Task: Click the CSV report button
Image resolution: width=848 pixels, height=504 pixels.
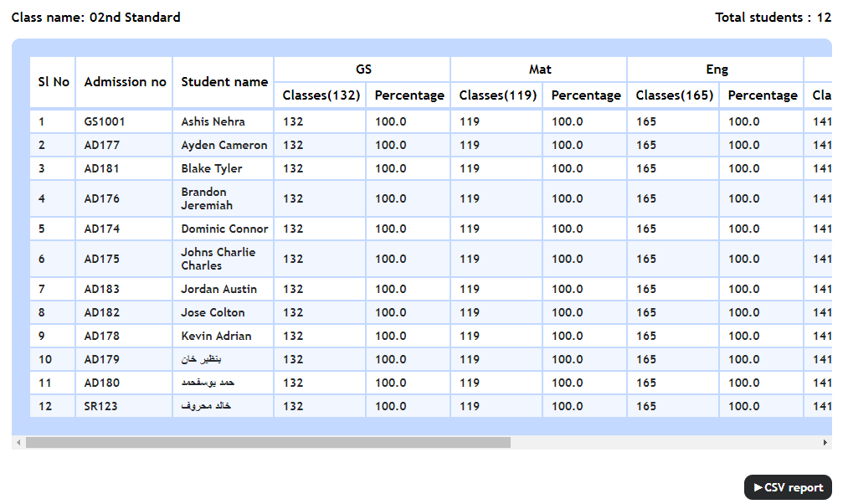Action: (x=788, y=487)
